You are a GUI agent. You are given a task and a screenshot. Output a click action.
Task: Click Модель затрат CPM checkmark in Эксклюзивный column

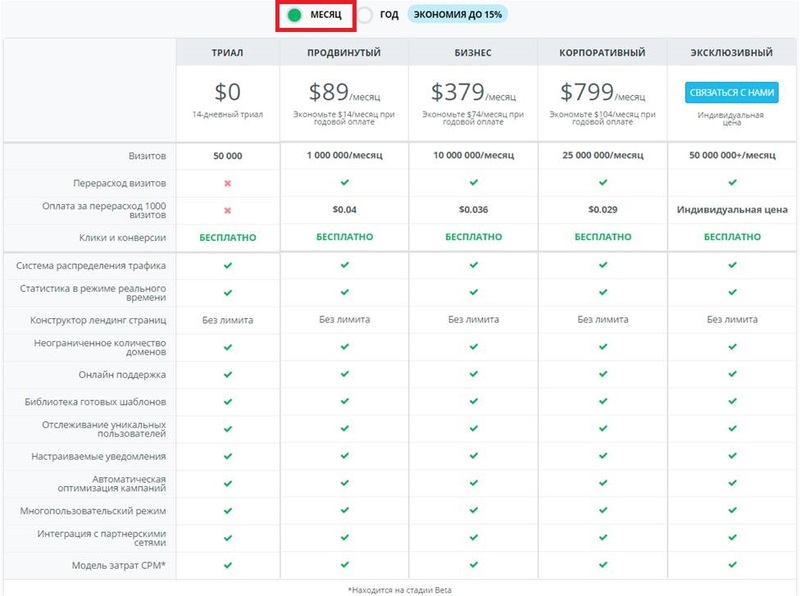tap(732, 565)
